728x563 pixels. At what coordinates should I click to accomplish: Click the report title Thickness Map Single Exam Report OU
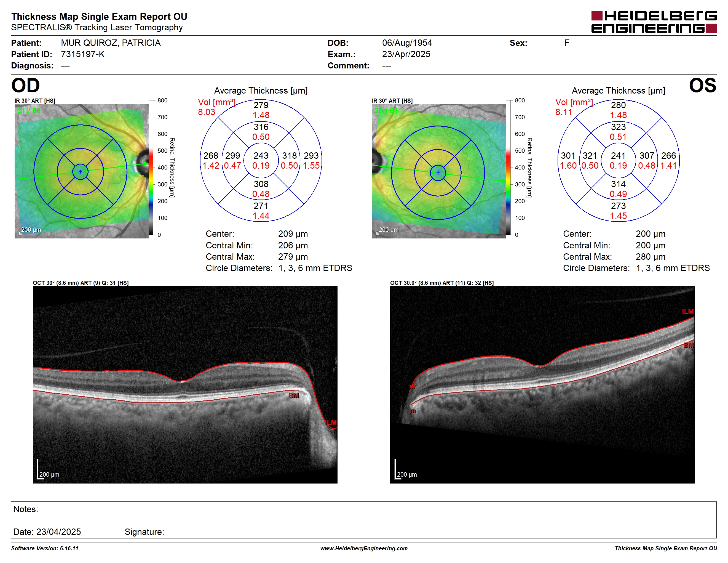tap(99, 17)
